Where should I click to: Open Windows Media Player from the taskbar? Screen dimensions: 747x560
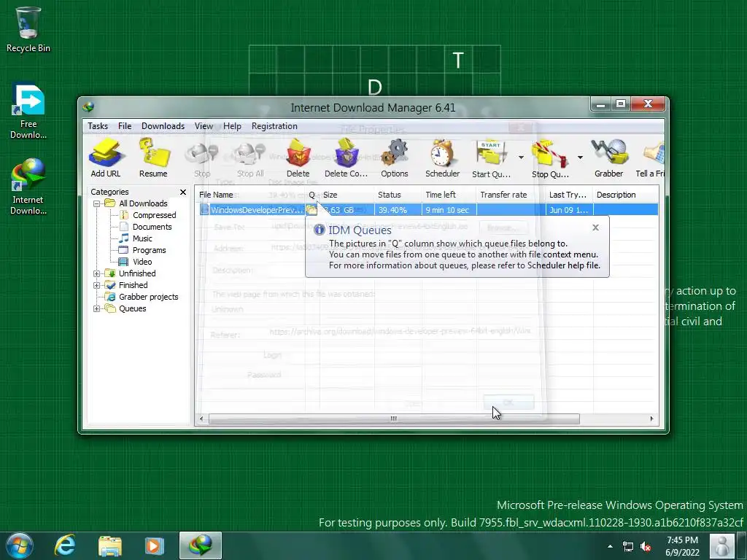pyautogui.click(x=154, y=545)
